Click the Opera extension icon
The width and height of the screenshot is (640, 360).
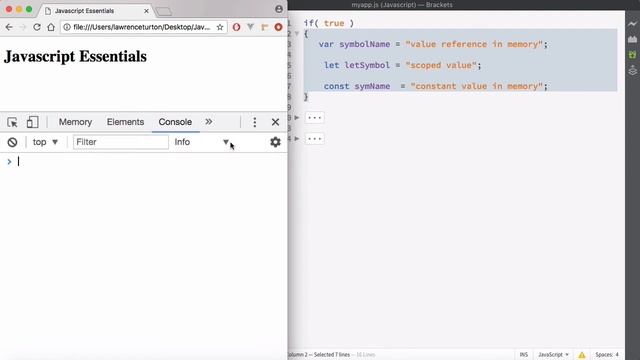point(236,27)
